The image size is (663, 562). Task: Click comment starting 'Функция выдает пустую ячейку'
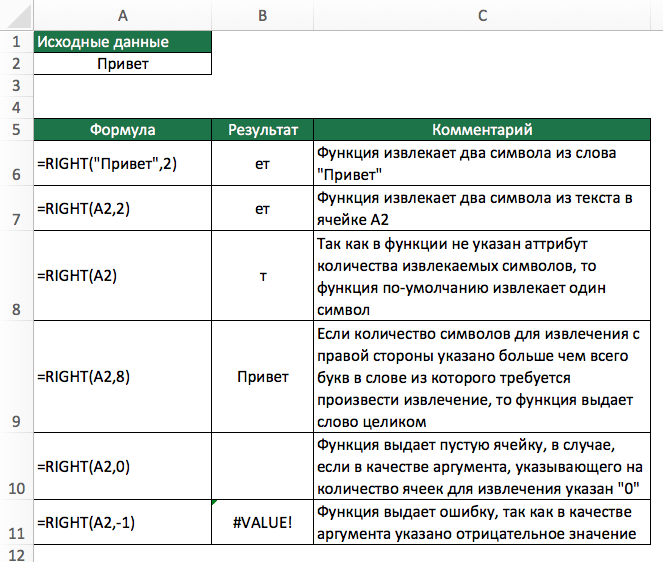click(x=482, y=466)
